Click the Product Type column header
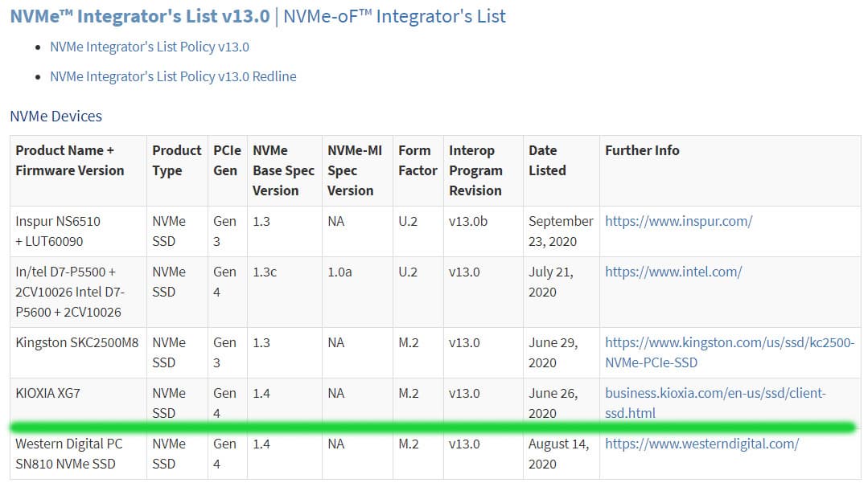Image resolution: width=868 pixels, height=487 pixels. pos(176,161)
